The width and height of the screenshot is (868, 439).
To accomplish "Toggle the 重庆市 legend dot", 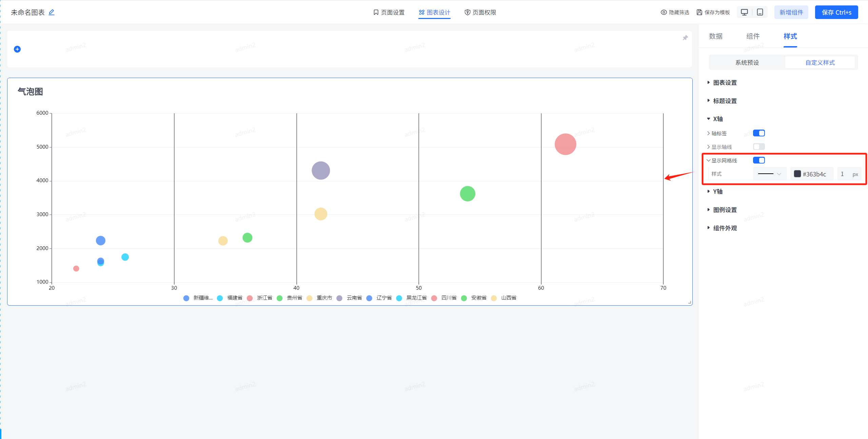I will point(310,298).
